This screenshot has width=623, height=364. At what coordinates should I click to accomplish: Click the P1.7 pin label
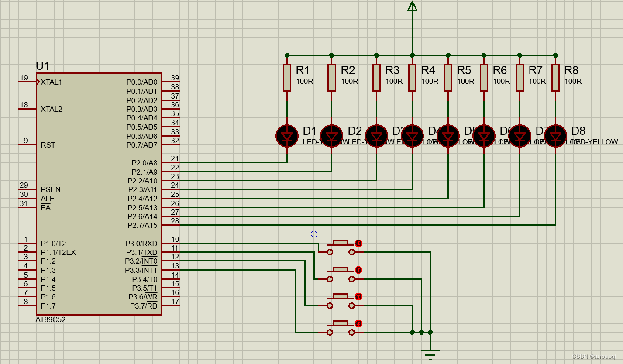click(48, 306)
